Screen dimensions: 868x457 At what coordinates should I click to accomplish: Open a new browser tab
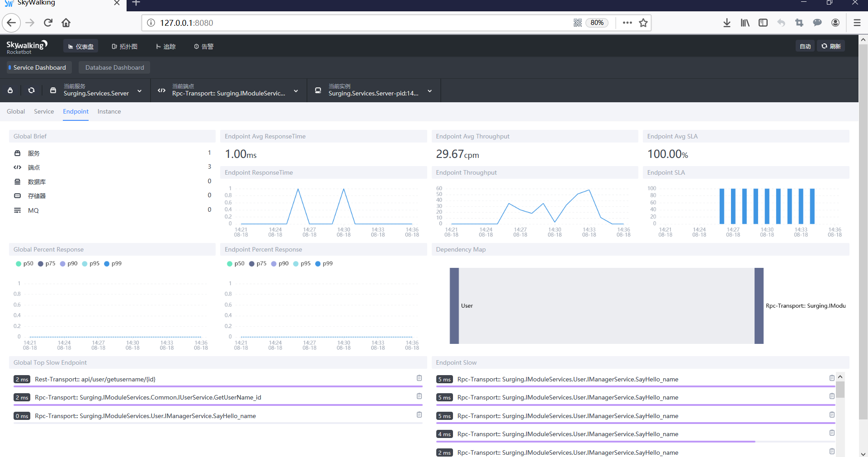[136, 3]
